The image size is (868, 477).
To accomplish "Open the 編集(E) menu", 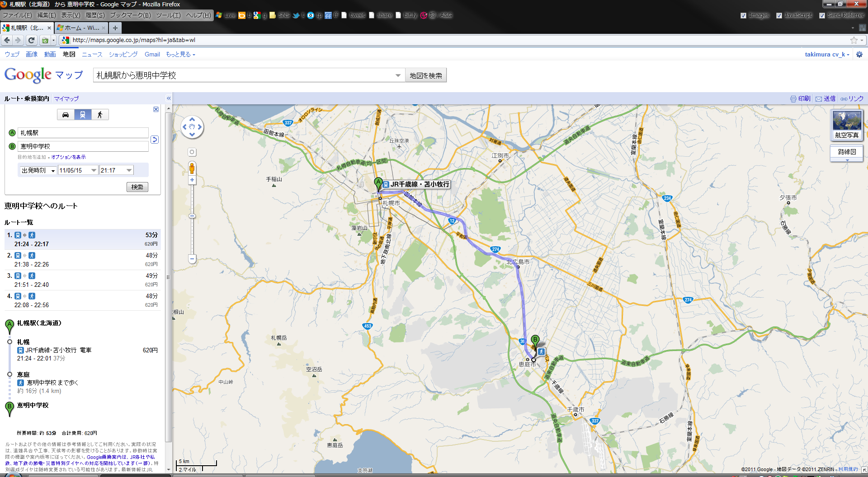I will (46, 15).
